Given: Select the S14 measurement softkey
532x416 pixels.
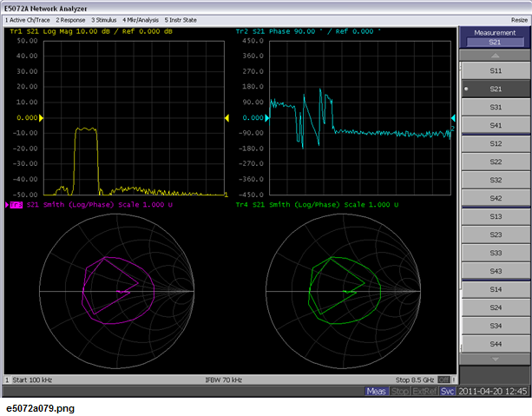Looking at the screenshot, I should pyautogui.click(x=496, y=289).
